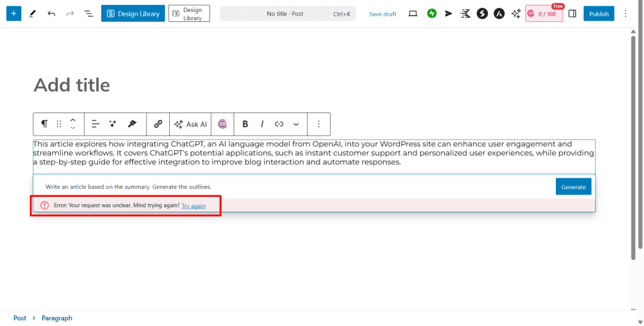Select Post in the bottom breadcrumb
The image size is (644, 326).
point(20,318)
